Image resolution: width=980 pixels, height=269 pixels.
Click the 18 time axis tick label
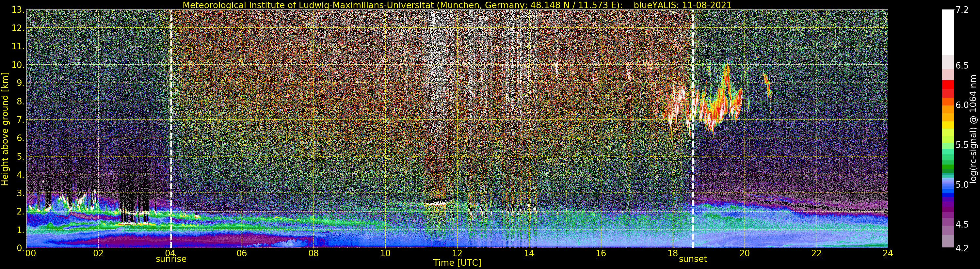(x=673, y=253)
